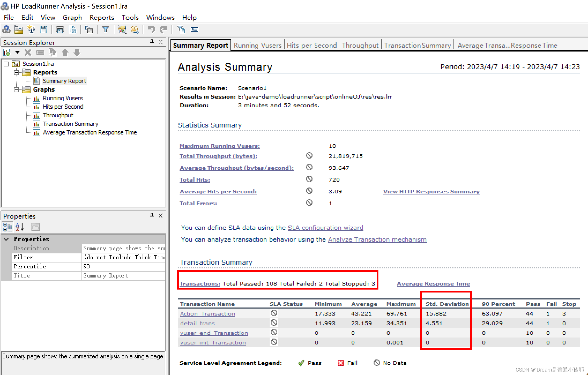This screenshot has width=588, height=375.
Task: Select Transaction Summary graph in tree
Action: point(70,124)
